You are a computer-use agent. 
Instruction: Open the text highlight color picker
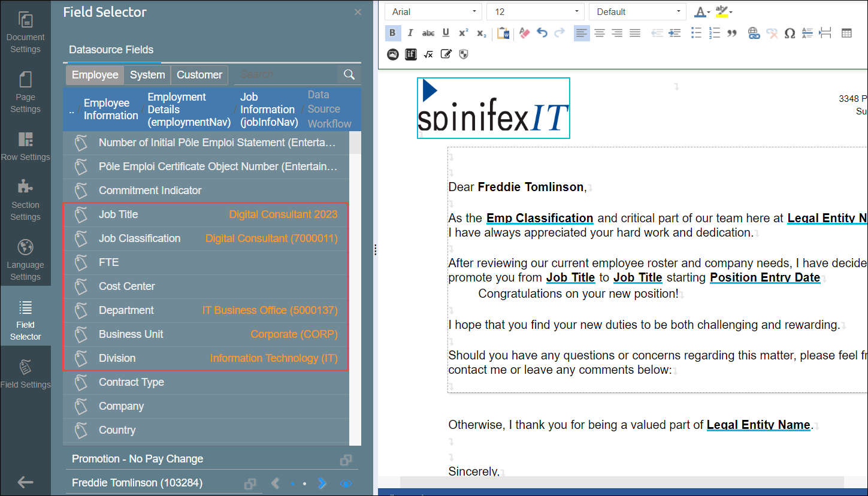[x=724, y=12]
